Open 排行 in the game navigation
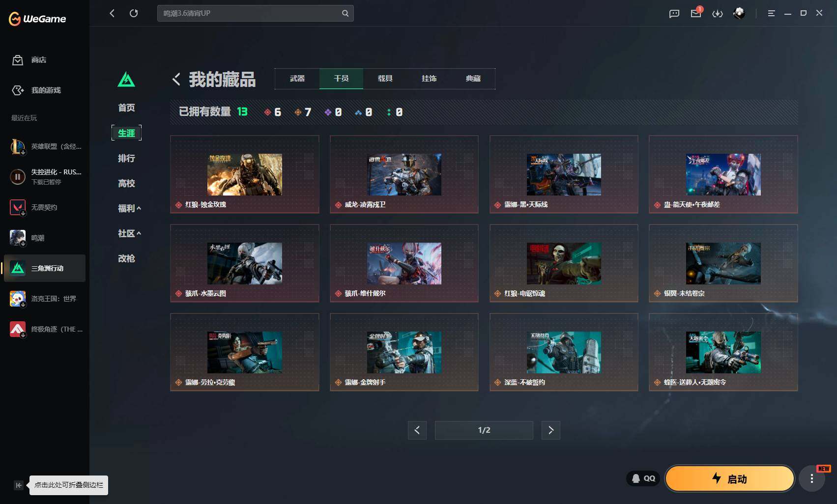The height and width of the screenshot is (504, 837). [x=126, y=158]
